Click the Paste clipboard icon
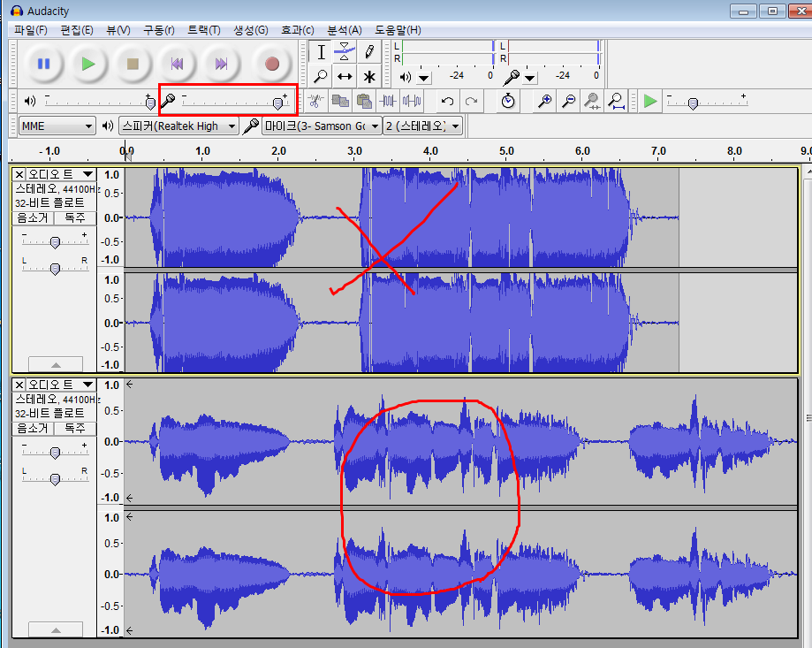 tap(365, 101)
